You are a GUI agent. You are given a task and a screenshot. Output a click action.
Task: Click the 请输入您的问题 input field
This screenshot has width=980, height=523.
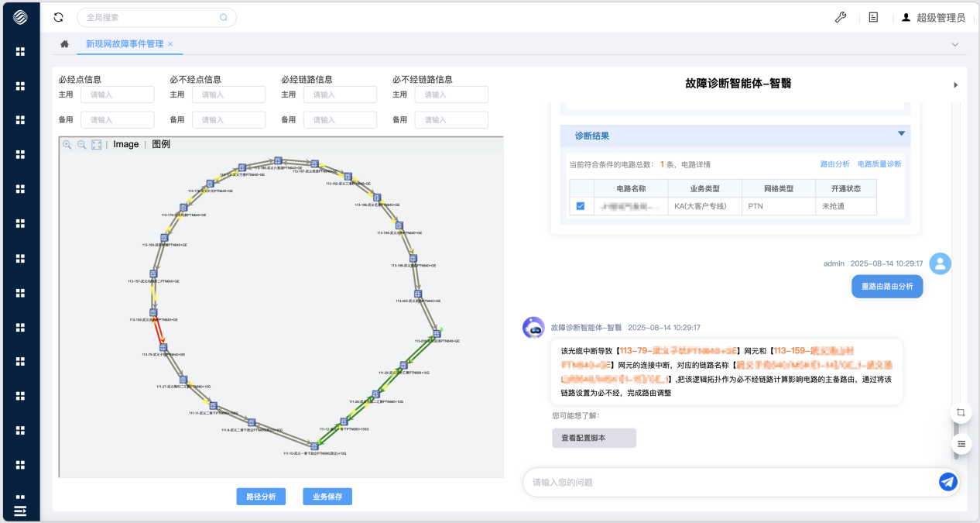pos(697,482)
